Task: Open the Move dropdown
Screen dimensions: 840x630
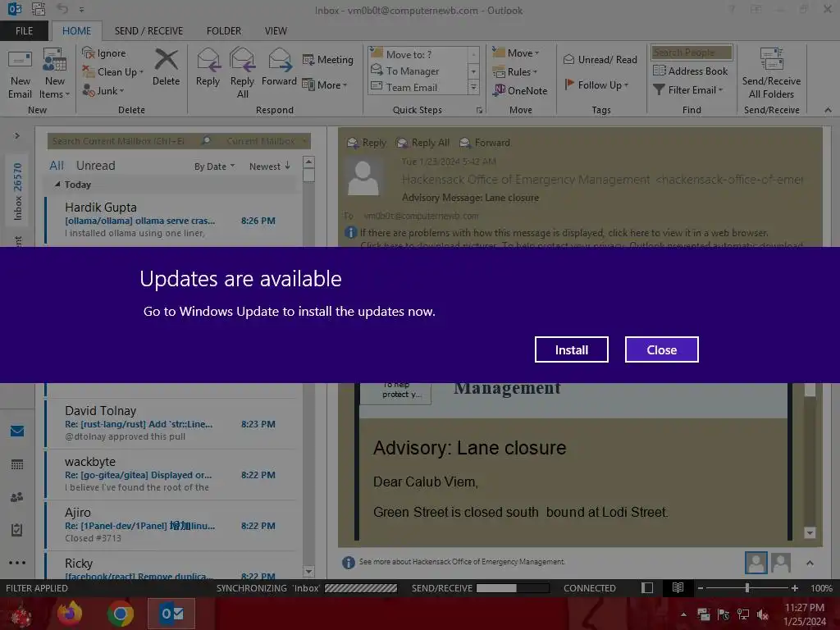Action: click(516, 53)
